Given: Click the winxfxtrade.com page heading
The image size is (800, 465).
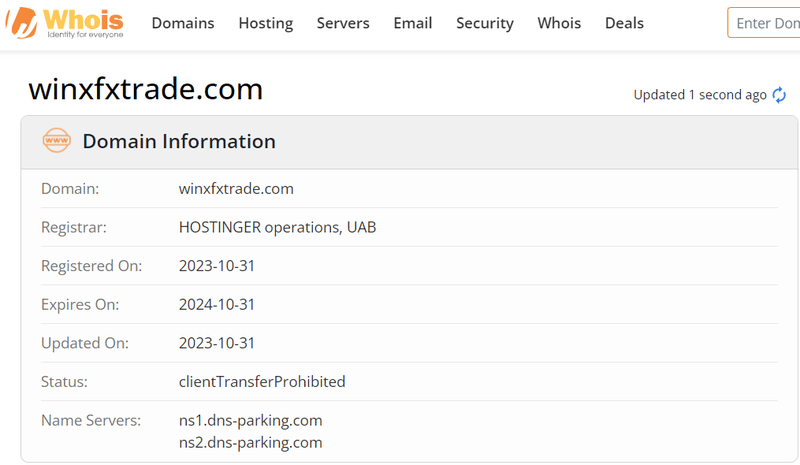Looking at the screenshot, I should [145, 89].
